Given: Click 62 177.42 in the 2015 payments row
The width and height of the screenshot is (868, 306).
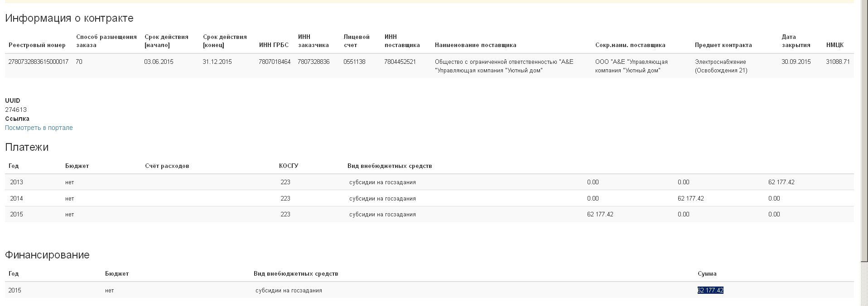Looking at the screenshot, I should tap(600, 214).
